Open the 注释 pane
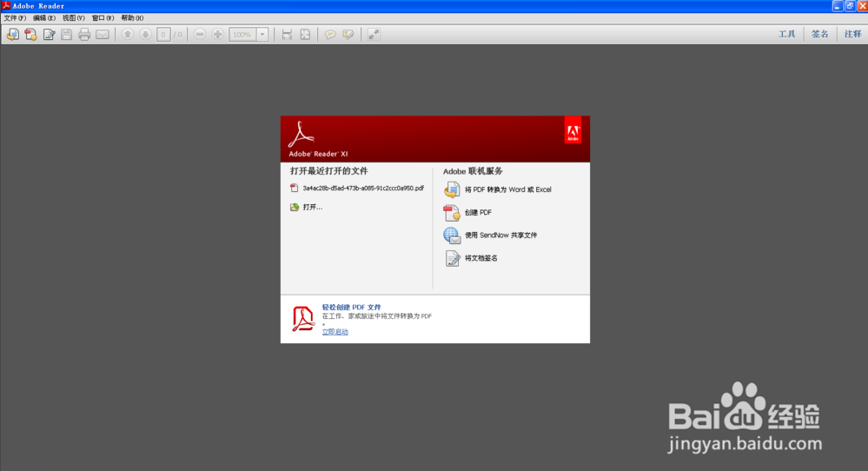The image size is (868, 471). point(852,34)
